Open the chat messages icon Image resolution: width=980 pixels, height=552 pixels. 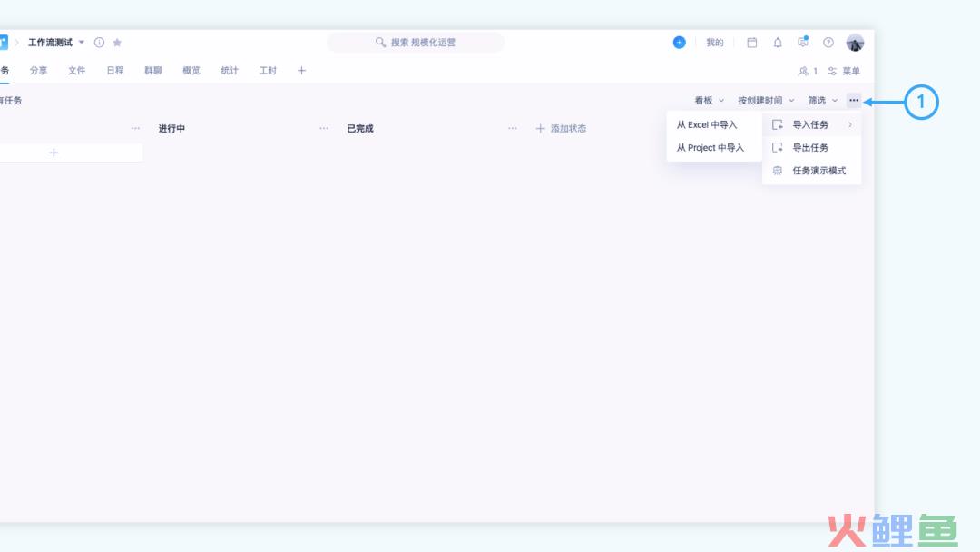(802, 43)
